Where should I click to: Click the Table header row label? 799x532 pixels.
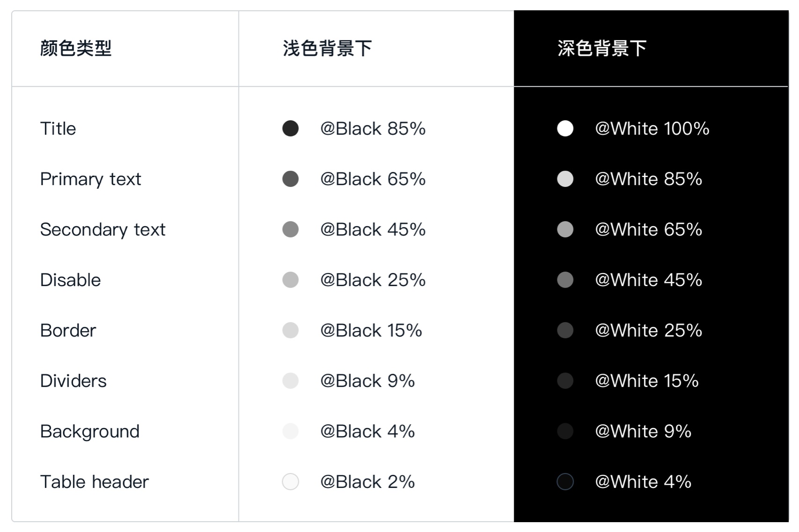94,482
